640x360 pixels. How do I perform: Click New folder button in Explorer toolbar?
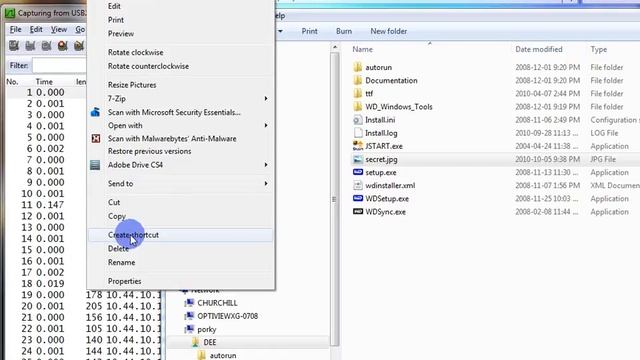389,31
